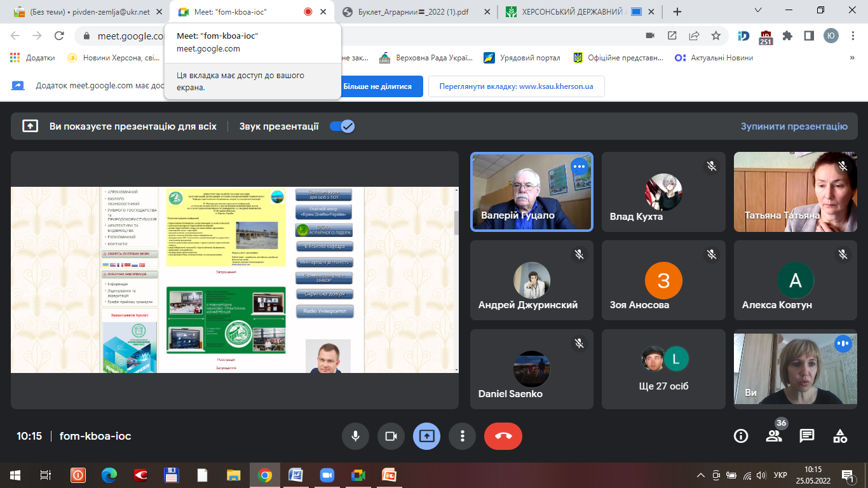
Task: Share this page icon in address bar
Action: click(694, 36)
